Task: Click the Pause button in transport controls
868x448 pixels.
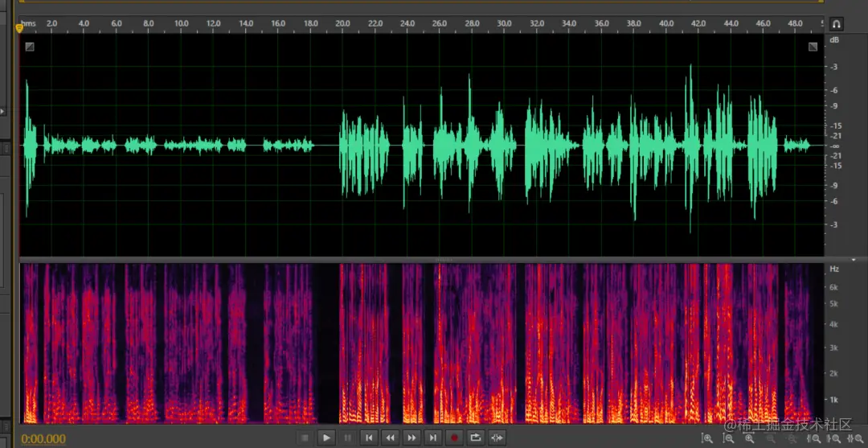Action: click(348, 438)
